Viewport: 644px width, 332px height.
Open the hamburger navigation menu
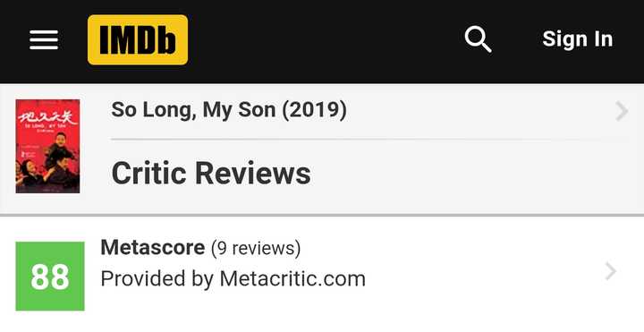point(44,40)
